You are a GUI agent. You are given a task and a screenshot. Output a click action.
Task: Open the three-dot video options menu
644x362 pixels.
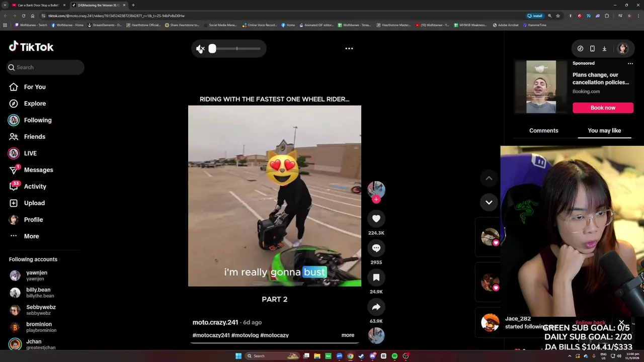349,48
